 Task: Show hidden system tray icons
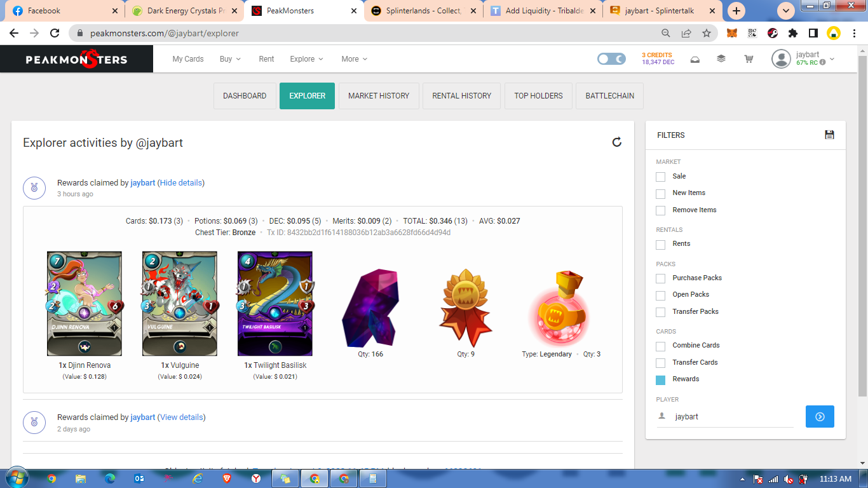click(x=743, y=479)
